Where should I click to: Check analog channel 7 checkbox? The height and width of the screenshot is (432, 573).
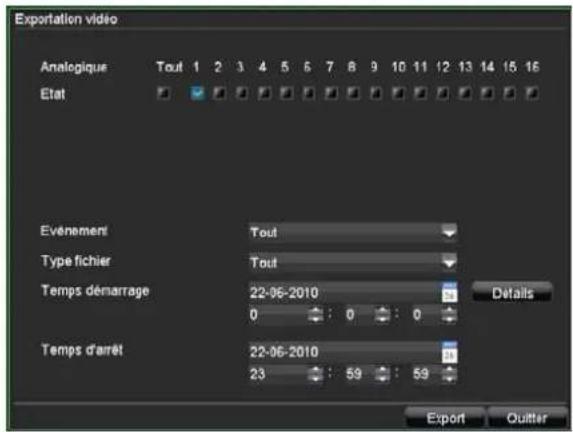tap(331, 93)
